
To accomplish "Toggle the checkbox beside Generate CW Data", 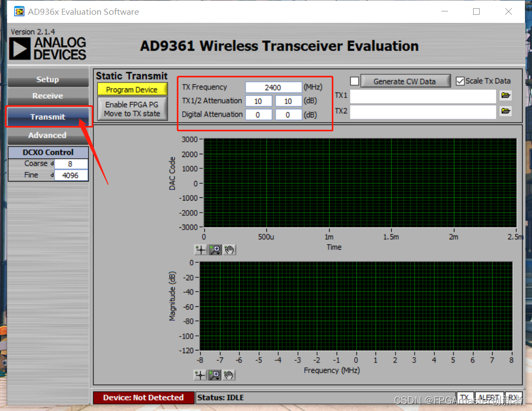I will pos(355,81).
